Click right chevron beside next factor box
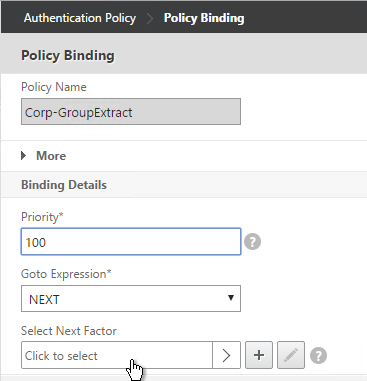Screen dimensions: 367x381 (226, 355)
